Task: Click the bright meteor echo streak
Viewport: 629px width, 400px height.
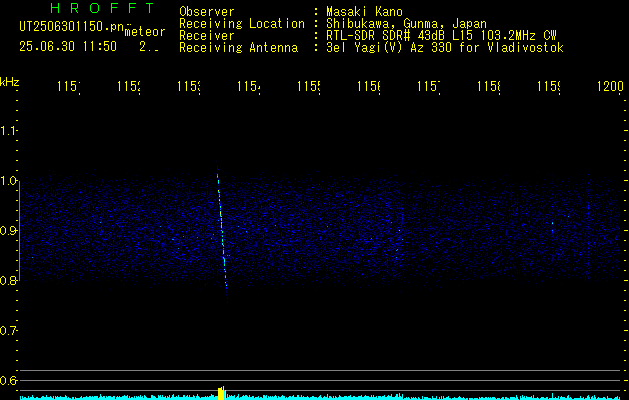Action: tap(222, 233)
